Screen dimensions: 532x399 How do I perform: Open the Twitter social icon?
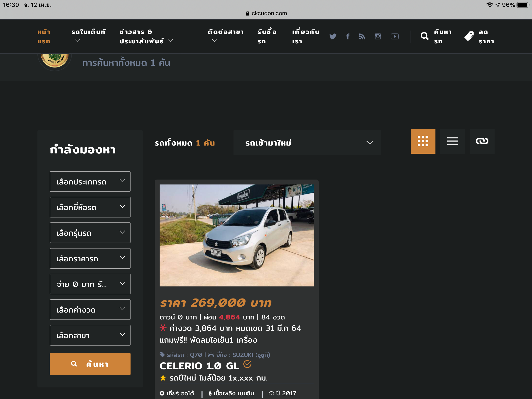pyautogui.click(x=333, y=36)
